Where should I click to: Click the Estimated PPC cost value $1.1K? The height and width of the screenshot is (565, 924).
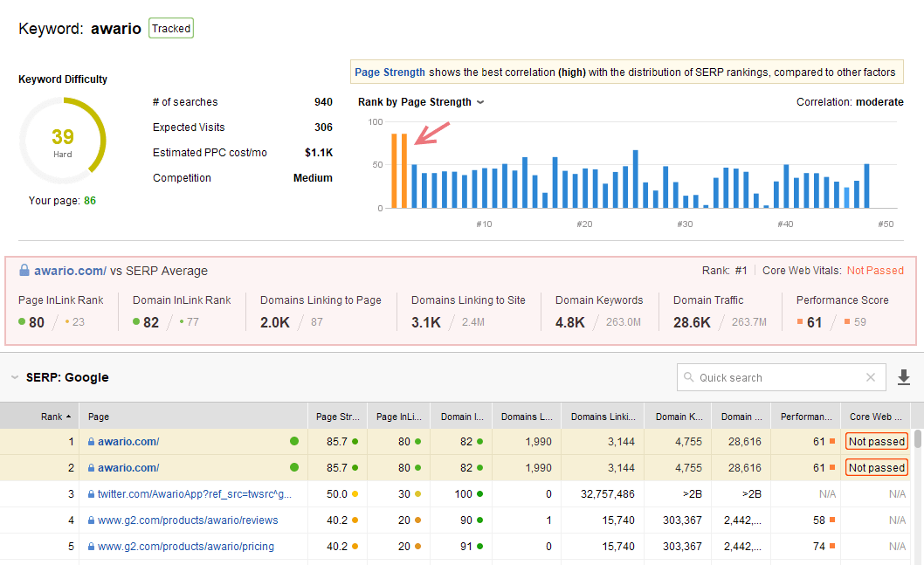[x=319, y=153]
